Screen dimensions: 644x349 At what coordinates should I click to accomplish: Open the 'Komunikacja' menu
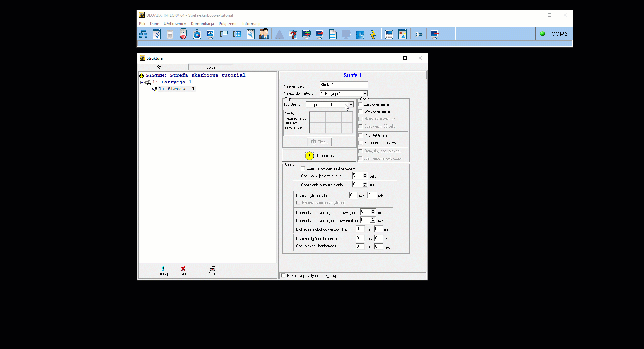click(x=202, y=24)
